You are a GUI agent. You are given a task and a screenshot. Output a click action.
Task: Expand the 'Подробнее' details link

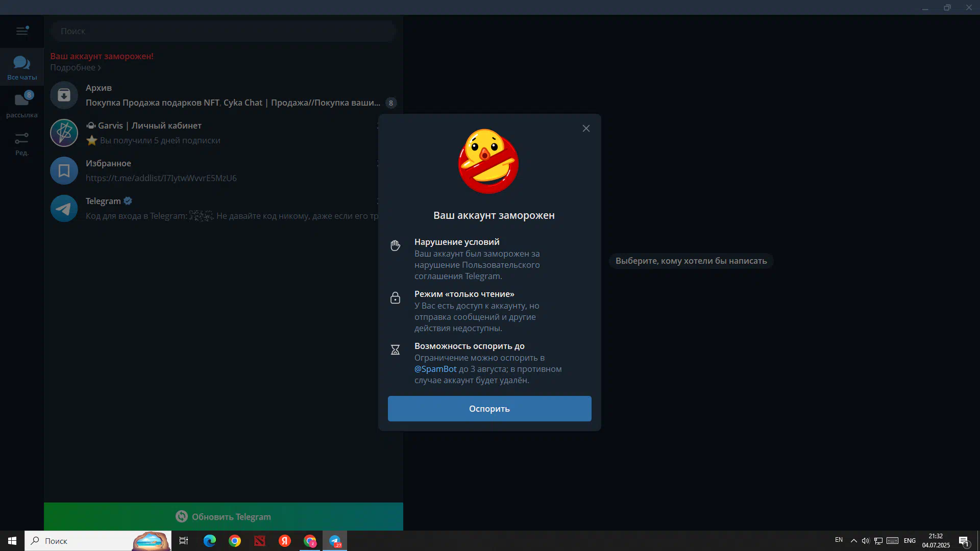click(75, 67)
